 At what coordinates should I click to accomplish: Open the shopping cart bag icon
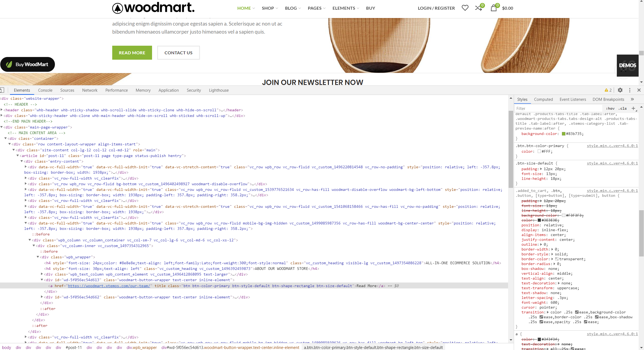pos(493,8)
